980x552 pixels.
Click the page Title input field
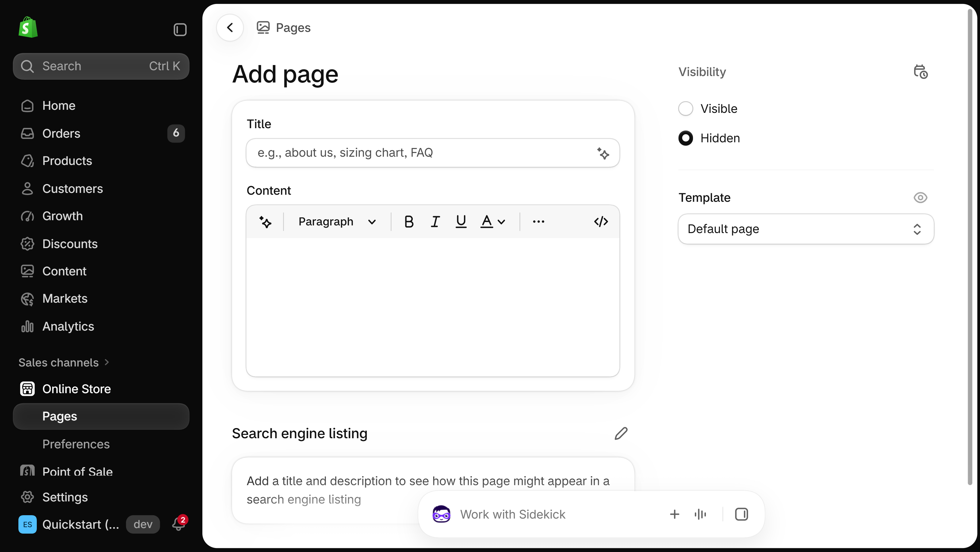433,153
